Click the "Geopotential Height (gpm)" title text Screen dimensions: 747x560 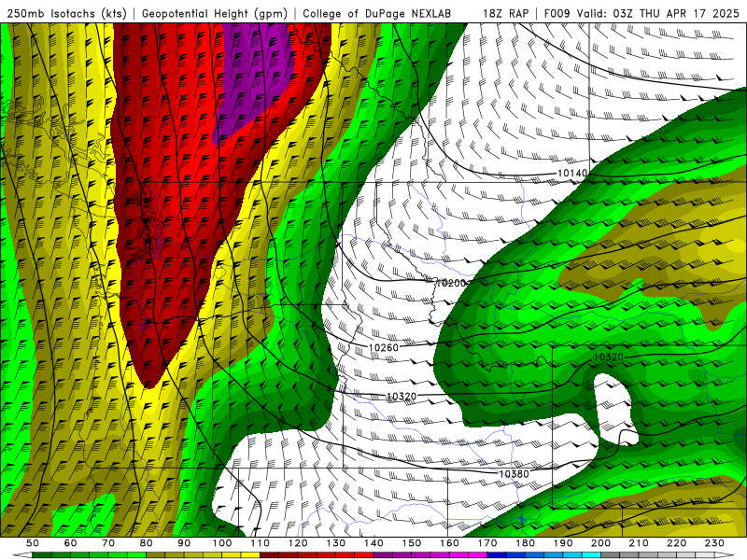[x=215, y=13]
